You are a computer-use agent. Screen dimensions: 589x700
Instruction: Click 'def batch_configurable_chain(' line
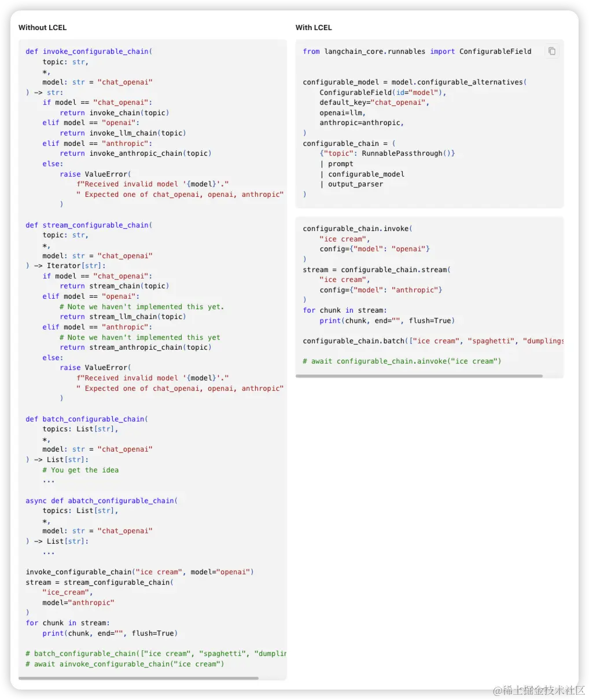point(87,419)
